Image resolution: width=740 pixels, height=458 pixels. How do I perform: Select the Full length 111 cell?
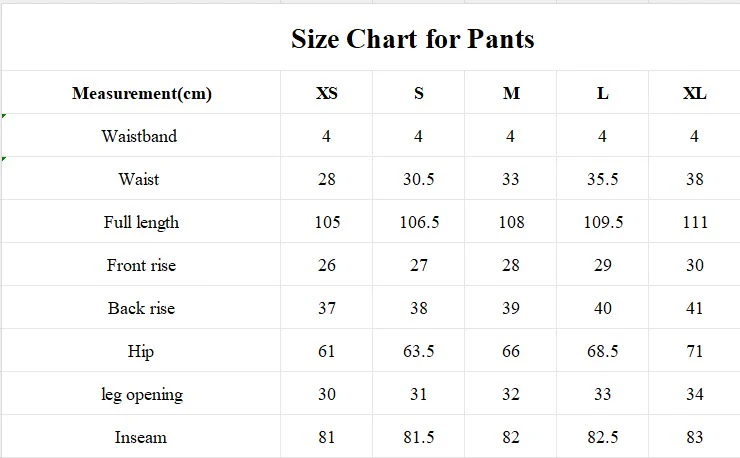[694, 222]
